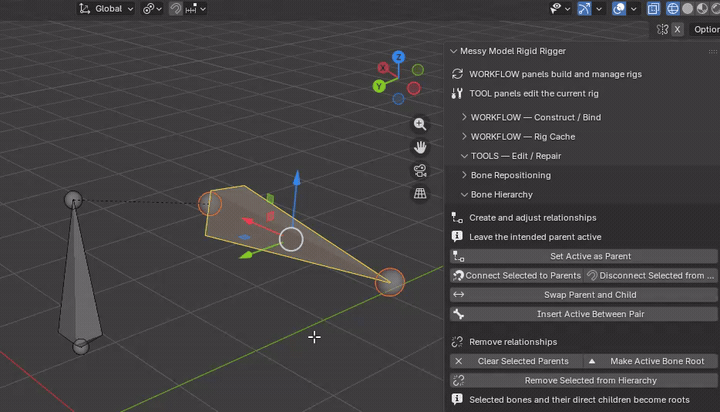Select the selected bone's tip joint
The image size is (720, 412).
click(x=390, y=282)
